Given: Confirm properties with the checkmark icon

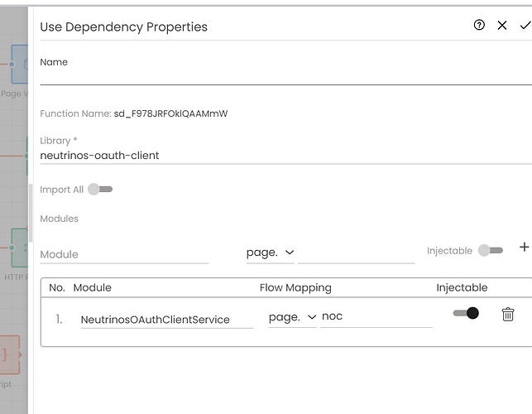Looking at the screenshot, I should tap(525, 25).
